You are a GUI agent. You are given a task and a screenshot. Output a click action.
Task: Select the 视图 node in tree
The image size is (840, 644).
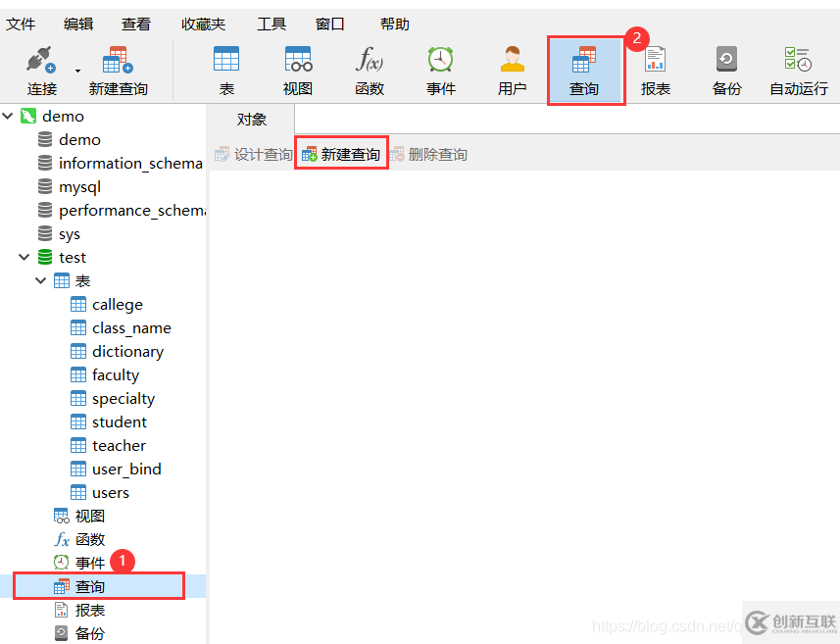pyautogui.click(x=79, y=516)
